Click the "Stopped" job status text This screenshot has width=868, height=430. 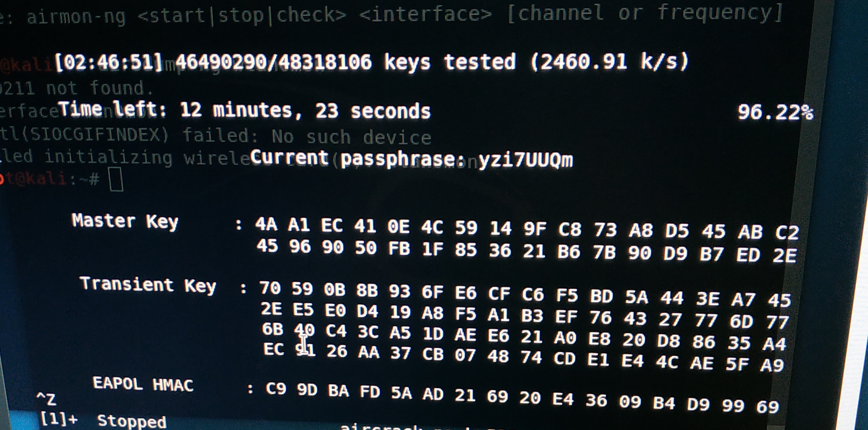[131, 421]
